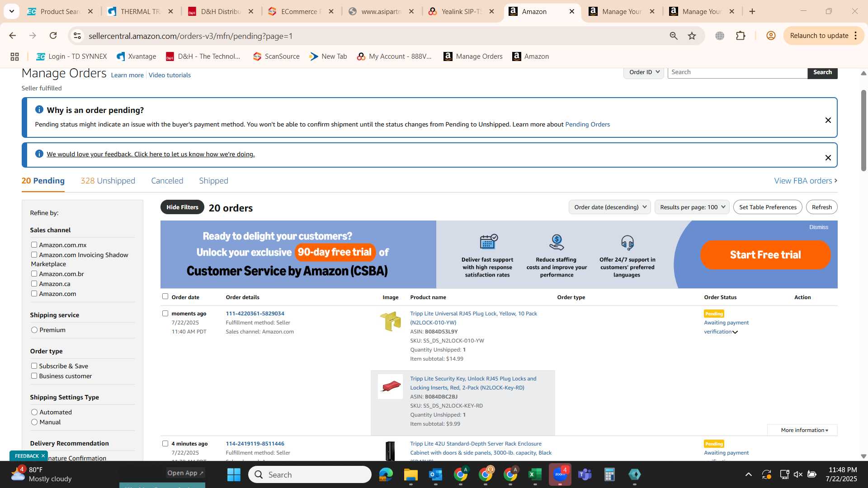This screenshot has height=488, width=868.
Task: Click the browser back arrow
Action: [13, 36]
